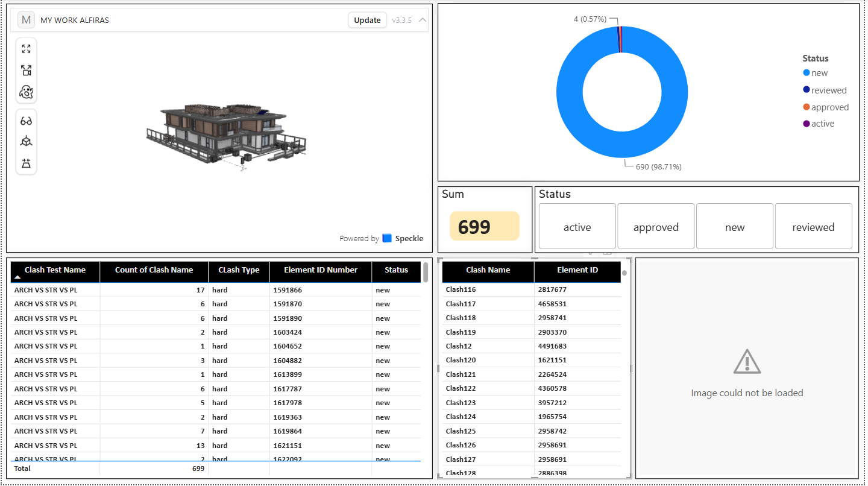Click the Update button
Image resolution: width=868 pixels, height=486 pixels.
point(367,20)
